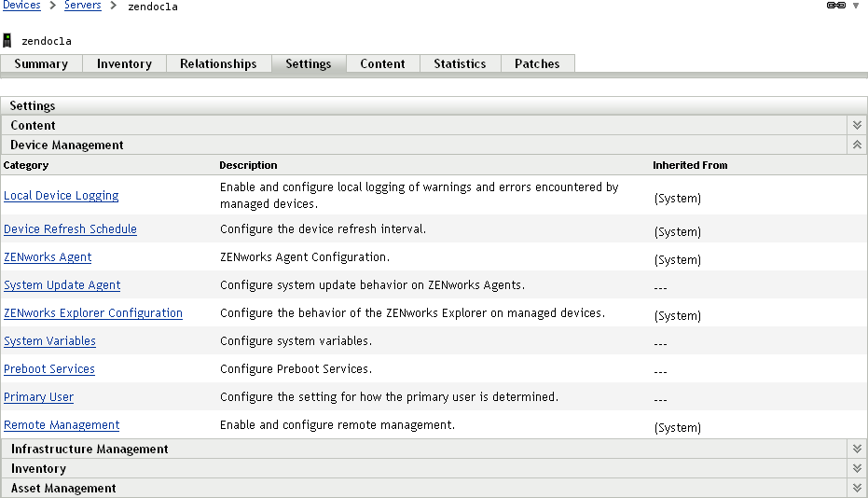Open the Inventory tab
This screenshot has width=868, height=498.
click(x=124, y=63)
